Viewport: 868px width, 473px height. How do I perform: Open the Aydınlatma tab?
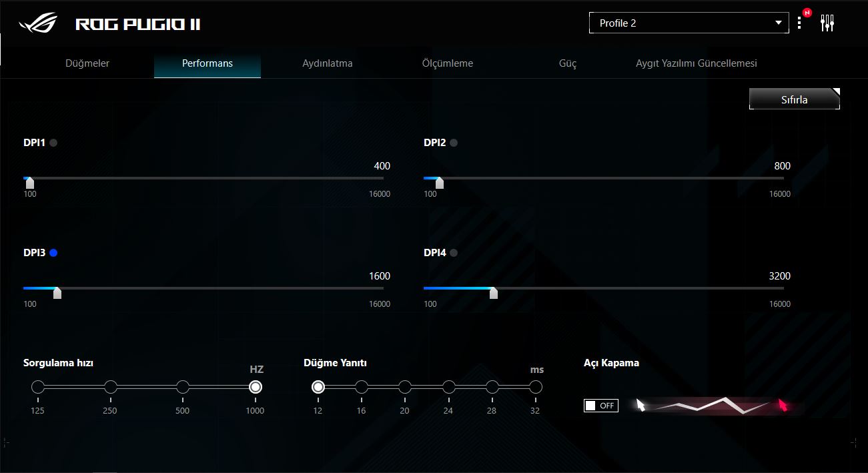click(x=328, y=63)
